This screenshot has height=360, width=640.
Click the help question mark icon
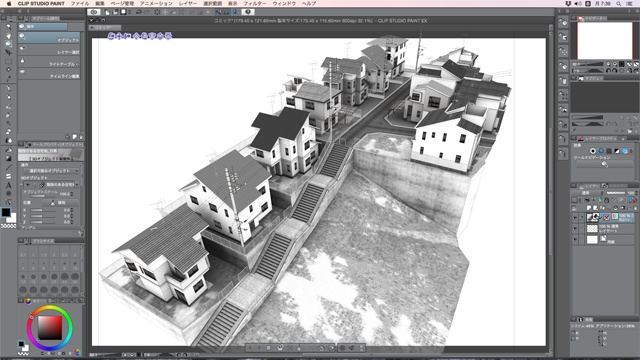[248, 12]
